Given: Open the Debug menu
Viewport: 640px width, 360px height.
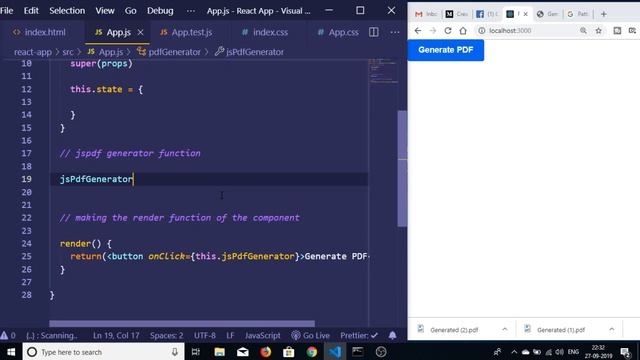Looking at the screenshot, I should pos(160,11).
